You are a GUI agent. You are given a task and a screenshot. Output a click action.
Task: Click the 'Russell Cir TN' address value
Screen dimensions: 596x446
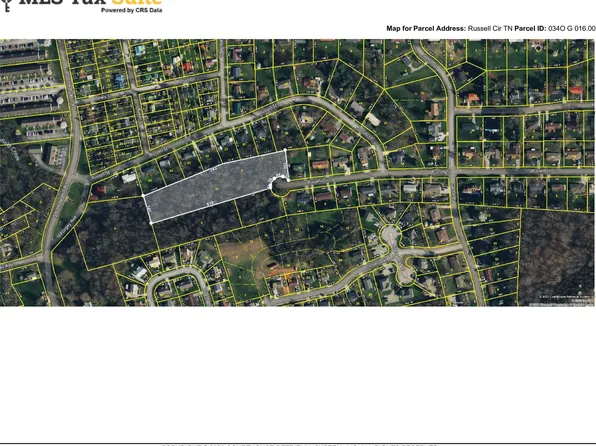point(491,29)
